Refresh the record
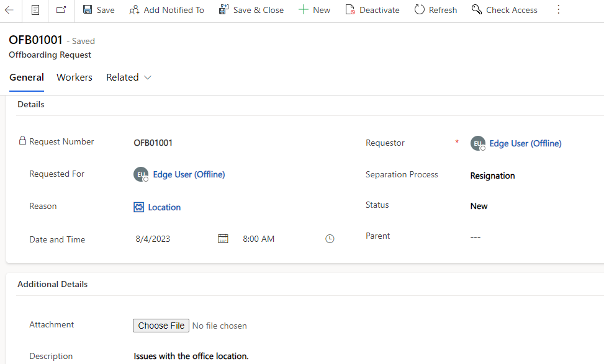 coord(436,10)
